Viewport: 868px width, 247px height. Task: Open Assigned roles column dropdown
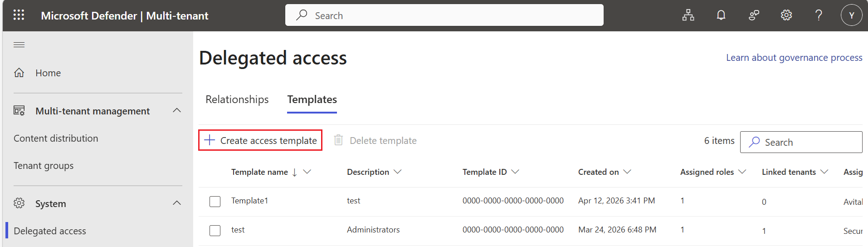coord(742,172)
